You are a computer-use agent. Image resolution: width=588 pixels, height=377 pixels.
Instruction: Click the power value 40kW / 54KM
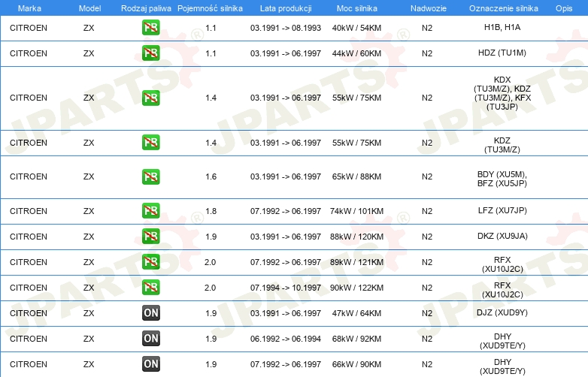click(356, 28)
